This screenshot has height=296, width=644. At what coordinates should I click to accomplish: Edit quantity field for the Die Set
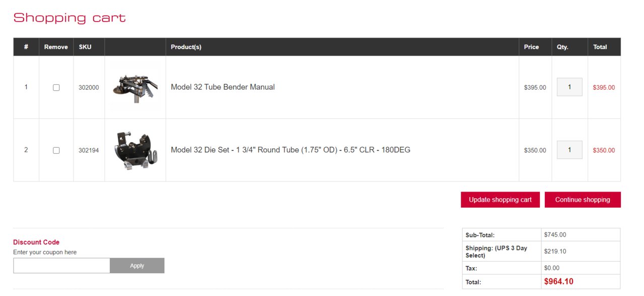(x=569, y=150)
